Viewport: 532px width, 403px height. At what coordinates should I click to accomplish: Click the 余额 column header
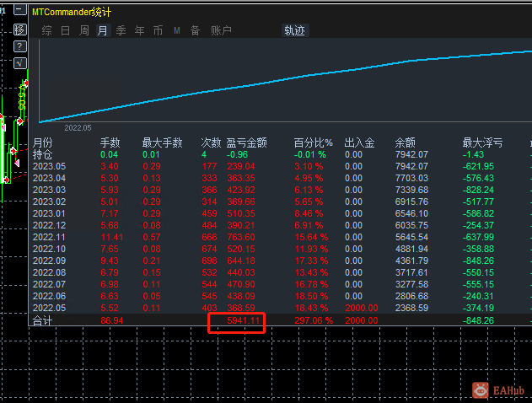[x=405, y=142]
